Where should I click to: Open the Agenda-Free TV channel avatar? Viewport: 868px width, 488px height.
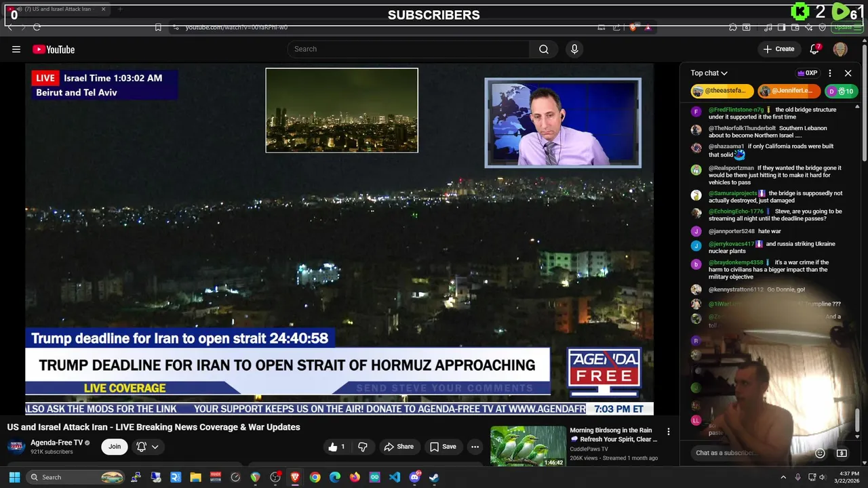point(16,447)
